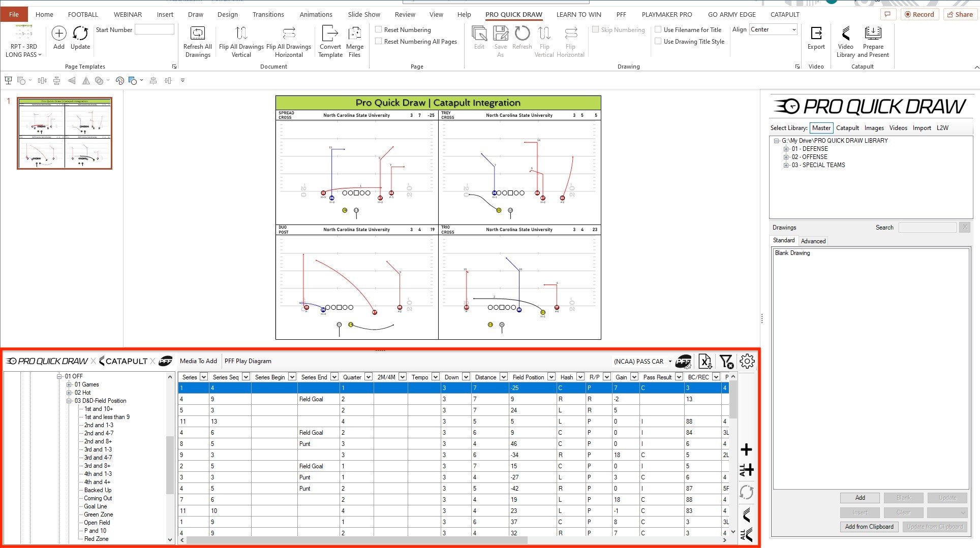Open the Video Library Catapult icon
The height and width of the screenshot is (548, 980).
pyautogui.click(x=845, y=34)
